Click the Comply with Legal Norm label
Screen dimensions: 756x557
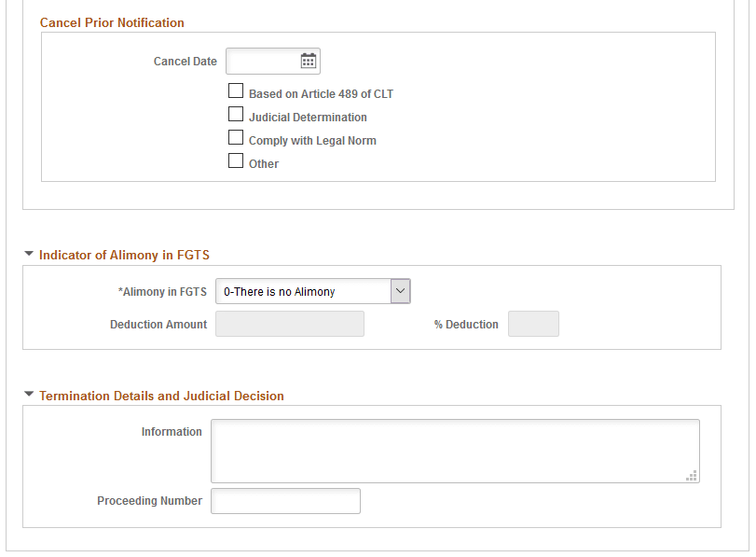pos(312,141)
